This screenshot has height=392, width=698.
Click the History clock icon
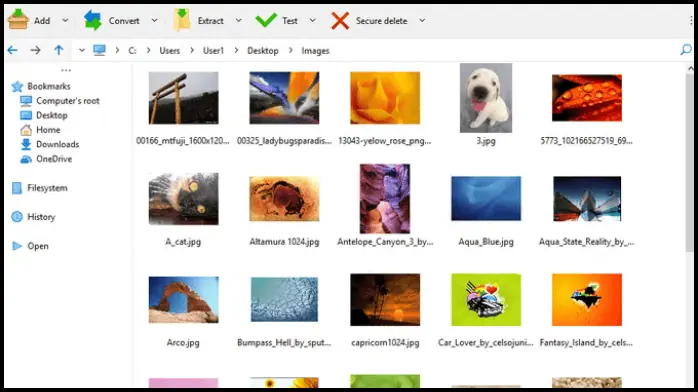(17, 217)
